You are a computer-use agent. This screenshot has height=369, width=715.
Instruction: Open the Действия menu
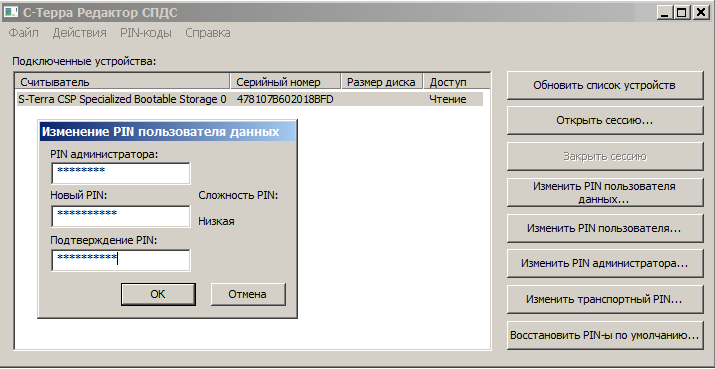point(79,33)
